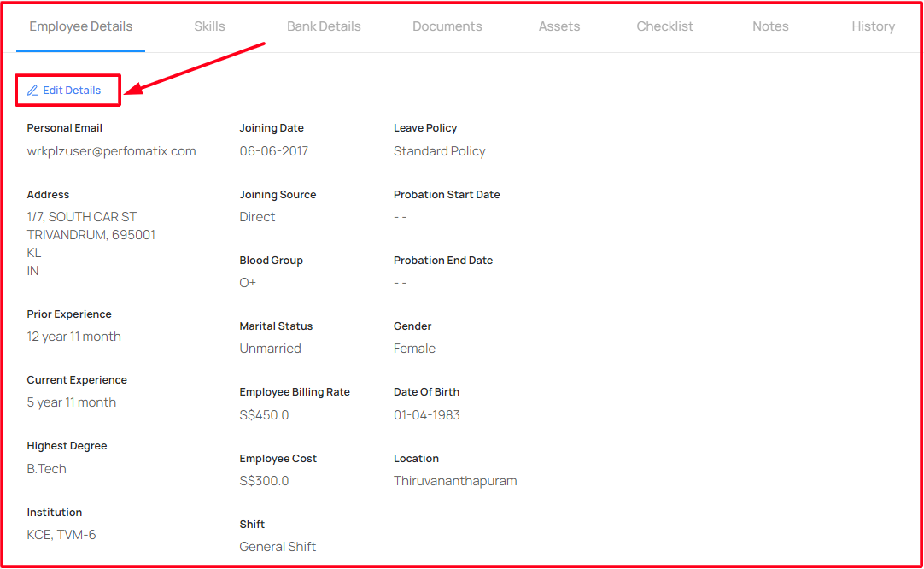Go to the Bank Details tab
The image size is (924, 569).
pyautogui.click(x=324, y=26)
